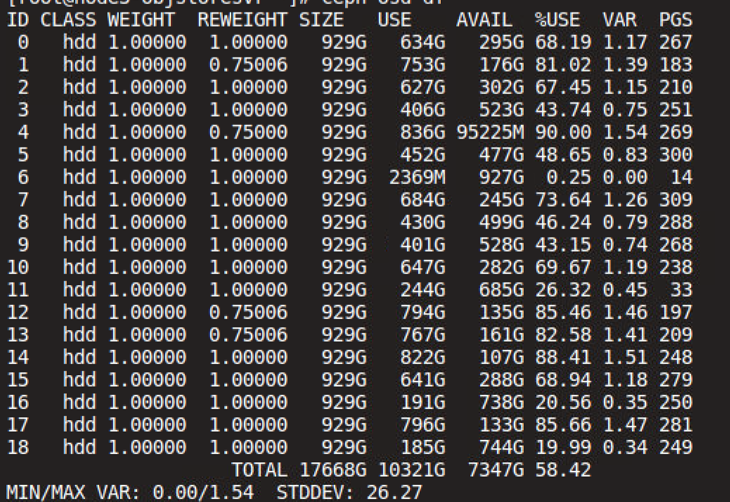730x502 pixels.
Task: Select the 82.58 percent use value
Action: click(x=563, y=335)
